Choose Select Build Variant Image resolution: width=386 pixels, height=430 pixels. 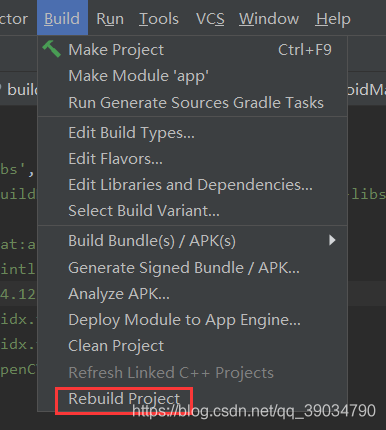coord(192,211)
